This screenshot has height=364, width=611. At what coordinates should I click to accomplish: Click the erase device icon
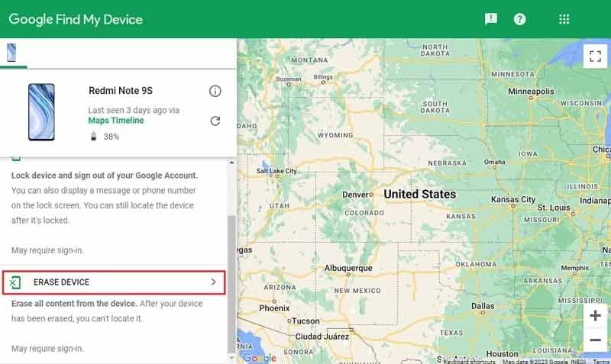[15, 282]
